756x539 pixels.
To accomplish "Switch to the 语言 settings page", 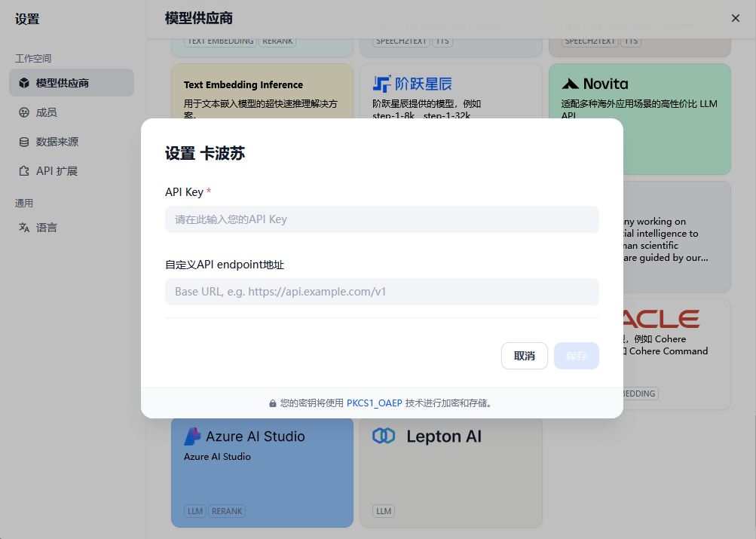I will (47, 228).
